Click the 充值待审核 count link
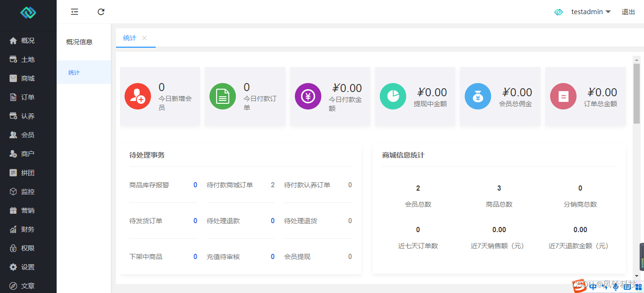Screen dimensions: 644x293 coord(273,257)
